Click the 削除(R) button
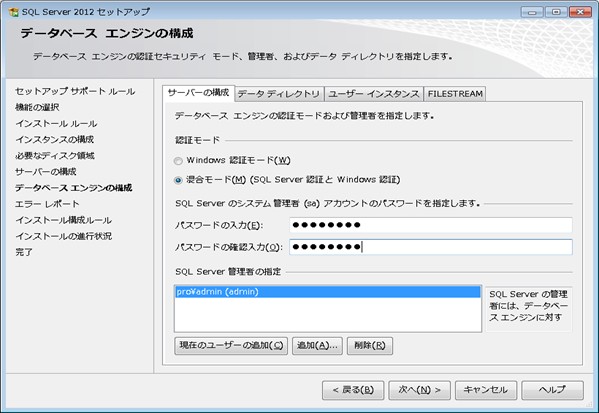Viewport: 599px width, 413px height. [369, 346]
